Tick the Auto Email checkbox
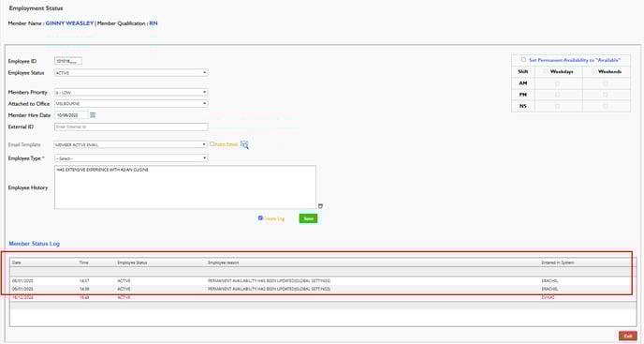 coord(212,144)
